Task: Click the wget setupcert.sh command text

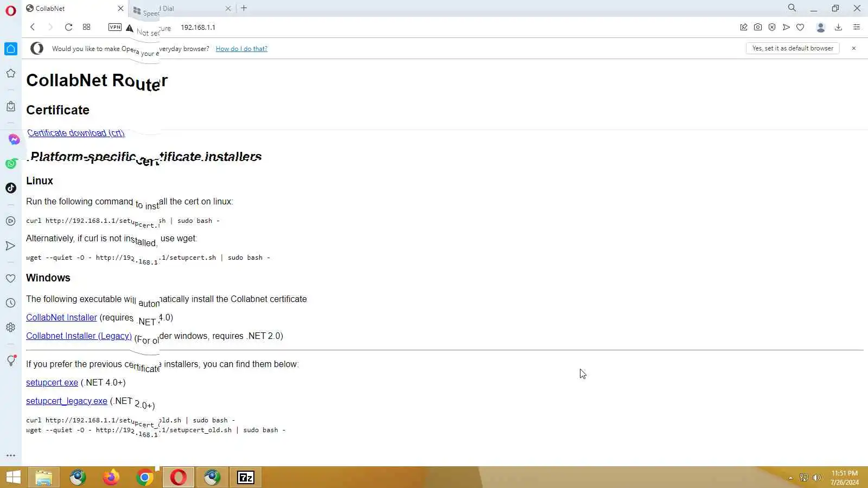Action: coord(148,258)
